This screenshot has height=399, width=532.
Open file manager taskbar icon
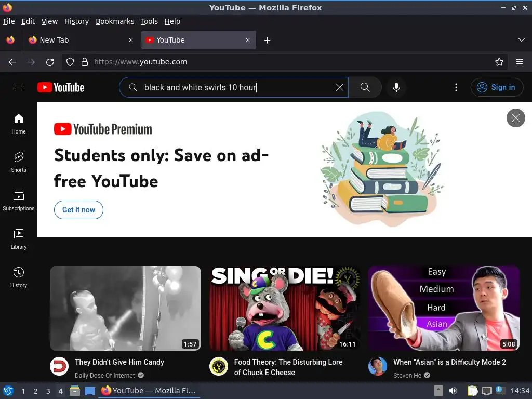pyautogui.click(x=75, y=391)
